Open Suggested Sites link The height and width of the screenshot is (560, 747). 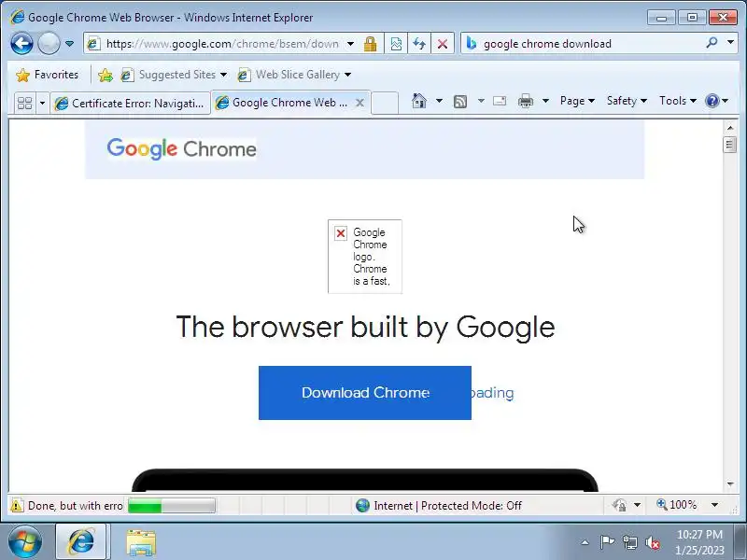point(174,75)
